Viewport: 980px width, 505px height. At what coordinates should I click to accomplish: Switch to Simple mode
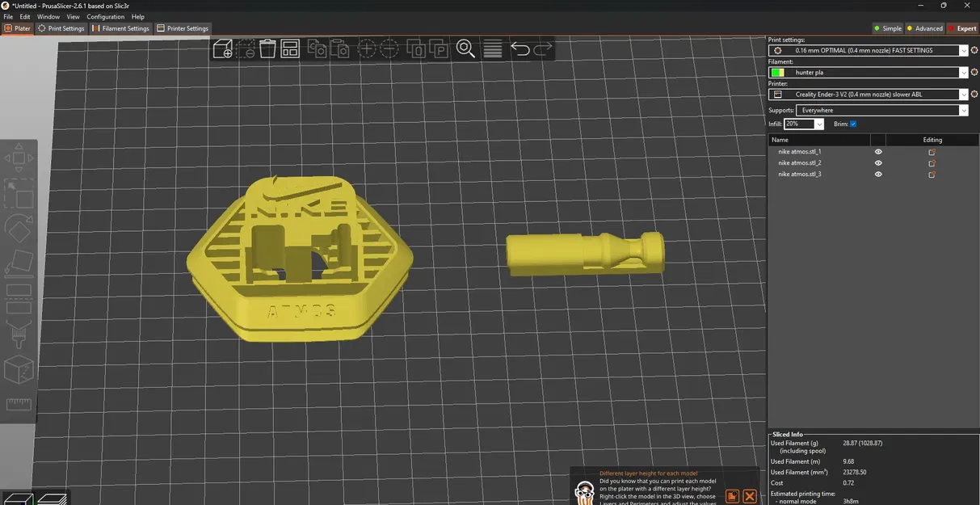[888, 28]
